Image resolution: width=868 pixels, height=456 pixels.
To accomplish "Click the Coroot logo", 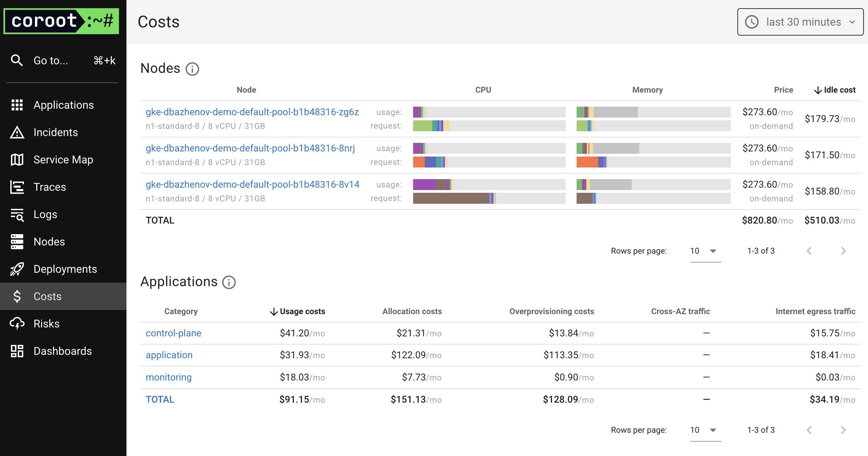I will [x=61, y=21].
